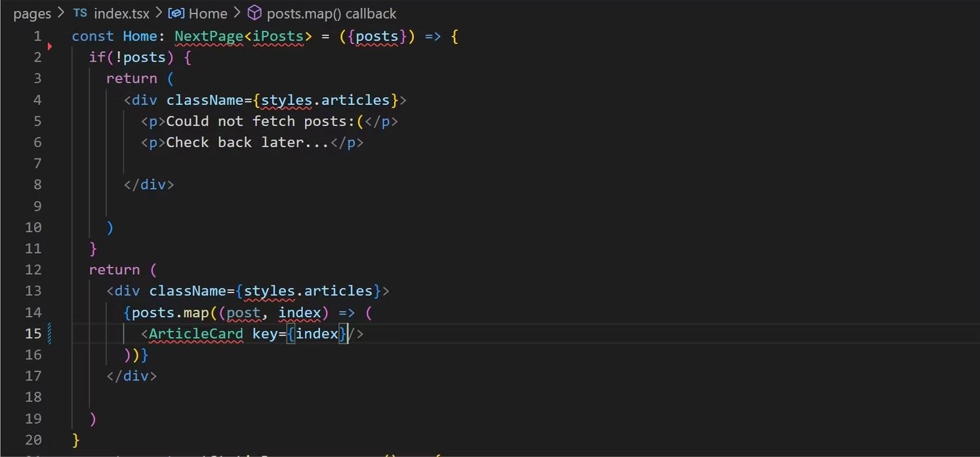Select line number 15 in the gutter
980x457 pixels.
(33, 334)
